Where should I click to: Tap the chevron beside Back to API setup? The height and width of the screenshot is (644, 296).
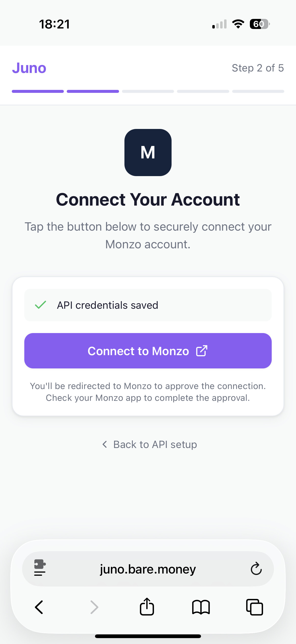105,445
